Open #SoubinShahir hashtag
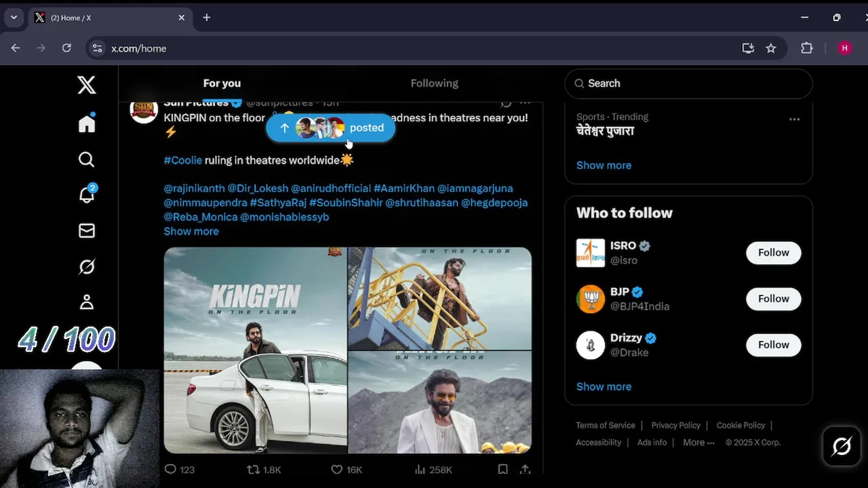868x488 pixels. pyautogui.click(x=346, y=203)
